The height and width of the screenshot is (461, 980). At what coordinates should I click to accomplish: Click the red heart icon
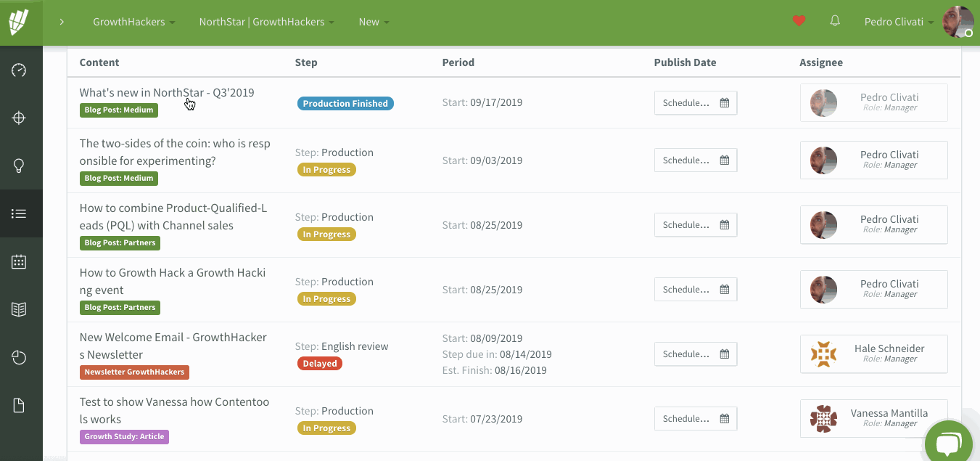[799, 21]
